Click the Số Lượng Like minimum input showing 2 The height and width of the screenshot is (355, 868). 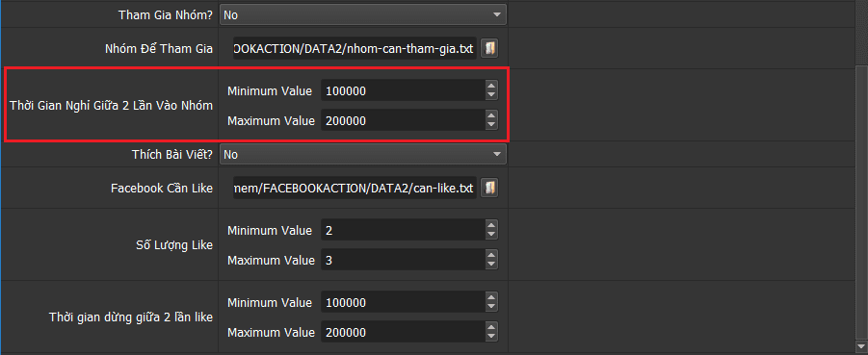[x=403, y=230]
